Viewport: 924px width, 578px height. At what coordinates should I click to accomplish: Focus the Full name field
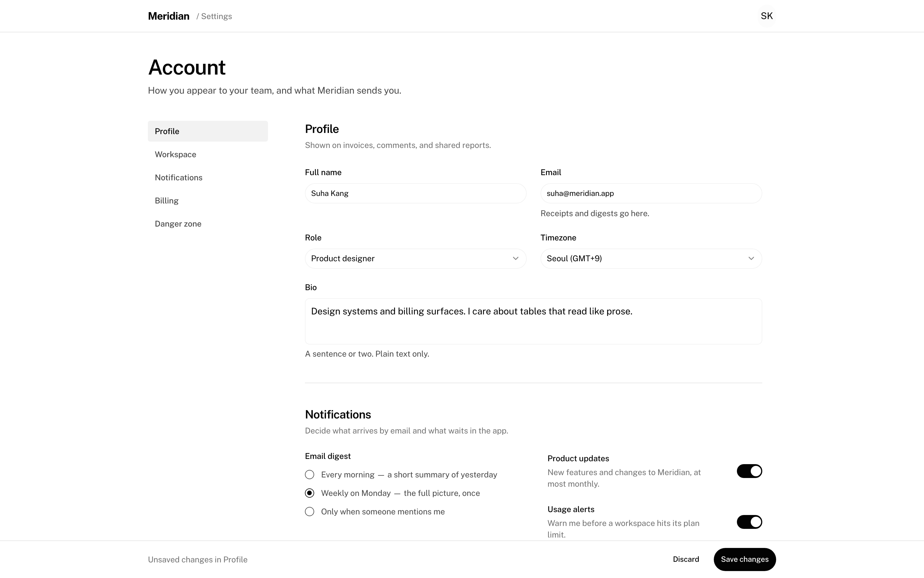416,193
